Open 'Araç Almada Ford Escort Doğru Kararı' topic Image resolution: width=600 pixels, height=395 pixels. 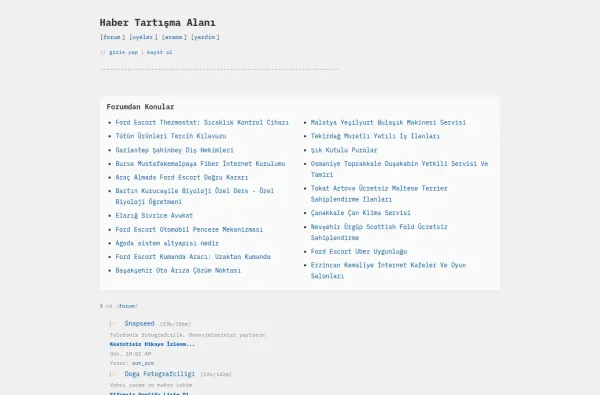[182, 177]
